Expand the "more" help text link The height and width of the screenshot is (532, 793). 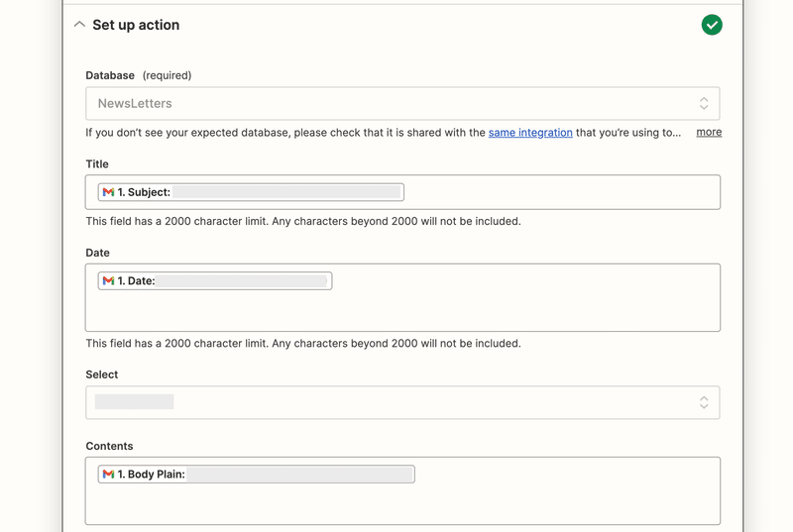pyautogui.click(x=709, y=132)
